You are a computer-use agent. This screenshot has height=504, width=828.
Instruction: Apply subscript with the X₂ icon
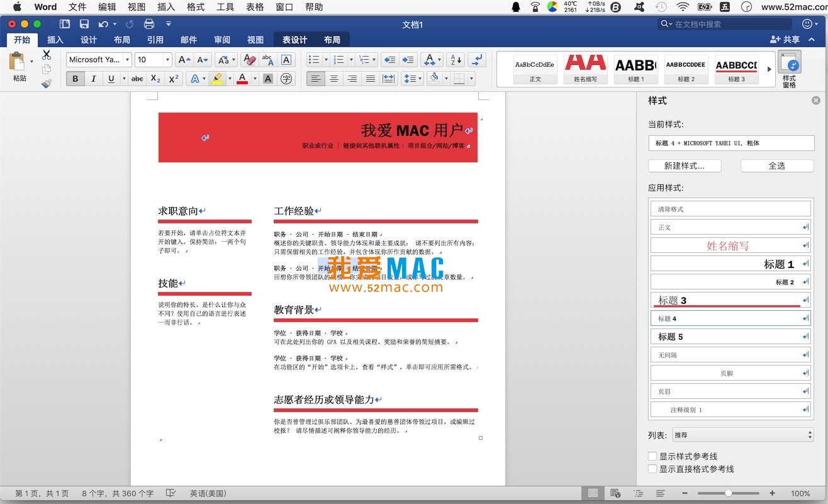coord(155,79)
